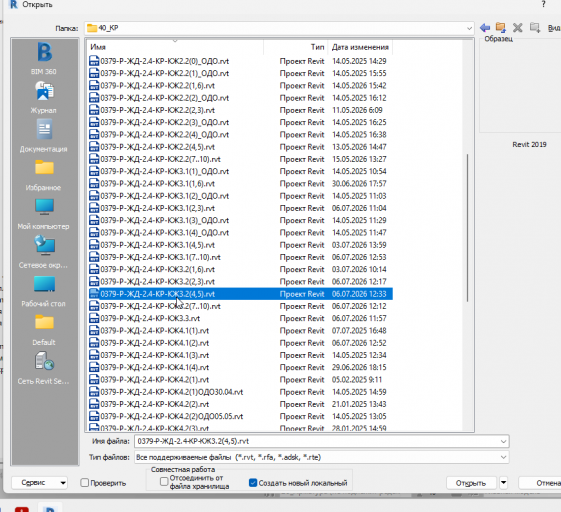Click file icon of КЖ2.2(0)_ОДО.rvt
561x512 pixels.
click(x=94, y=61)
